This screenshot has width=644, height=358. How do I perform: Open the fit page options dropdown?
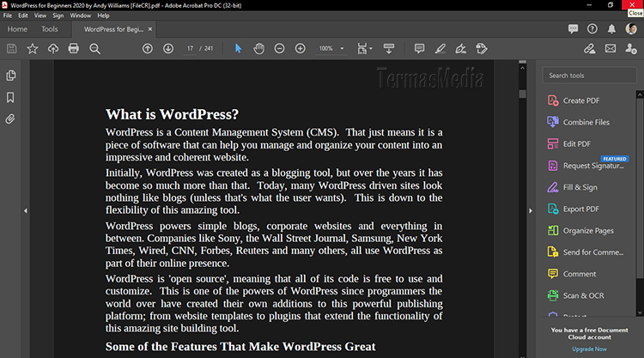point(364,48)
